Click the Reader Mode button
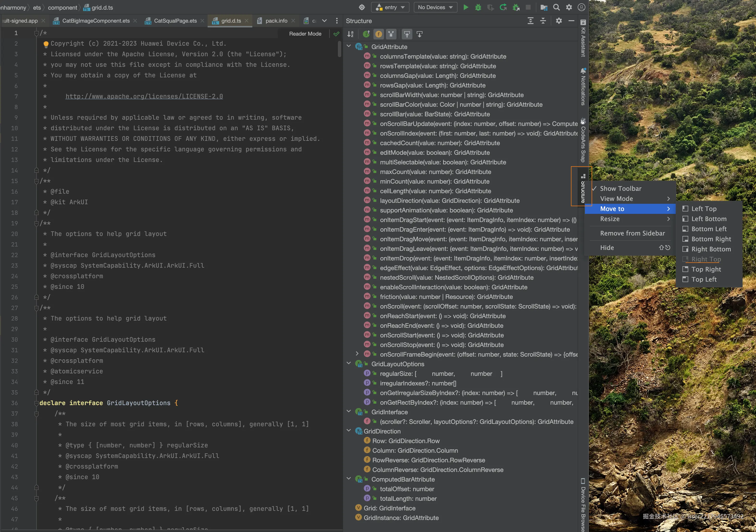Screen dimensions: 756x532 tap(305, 34)
